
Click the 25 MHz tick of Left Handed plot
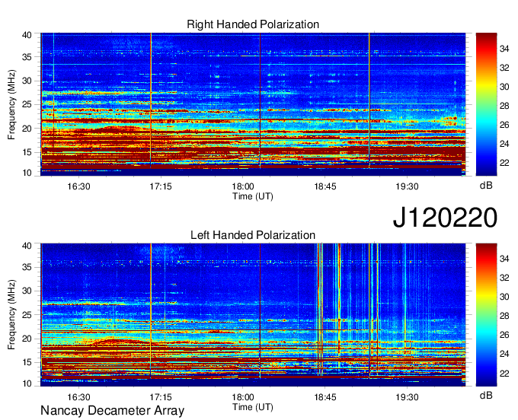click(27, 315)
